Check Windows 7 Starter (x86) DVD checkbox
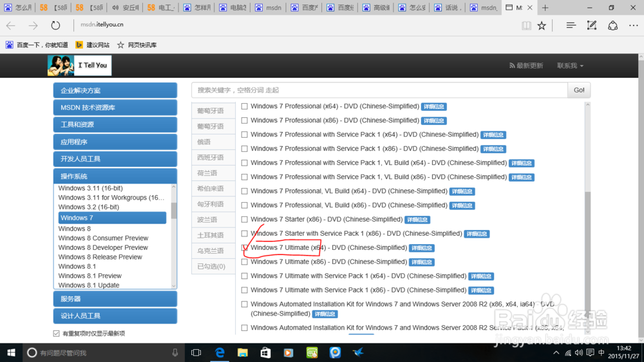 244,220
